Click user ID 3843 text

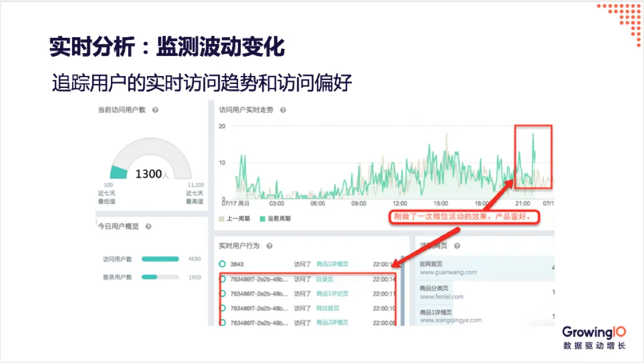click(x=237, y=264)
